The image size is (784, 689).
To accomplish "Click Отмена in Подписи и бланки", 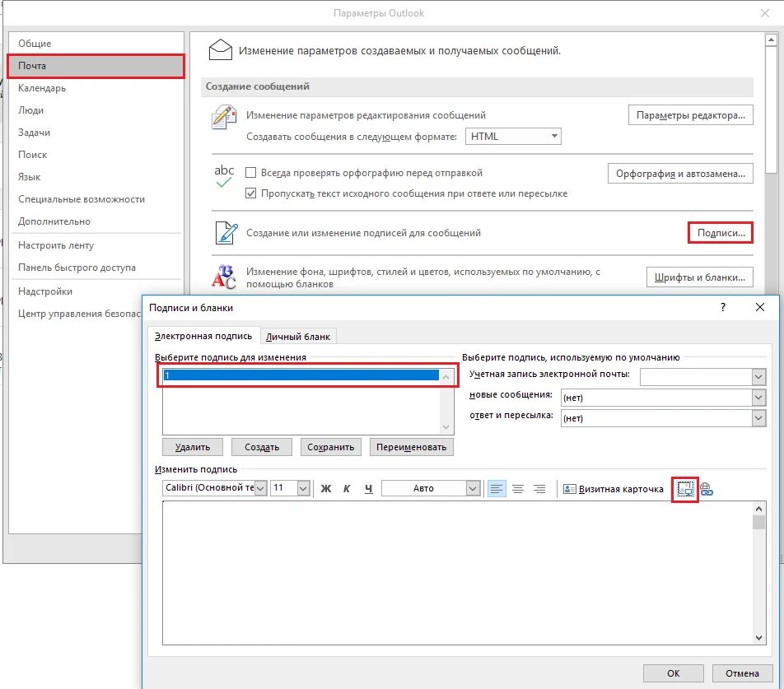I will (742, 673).
